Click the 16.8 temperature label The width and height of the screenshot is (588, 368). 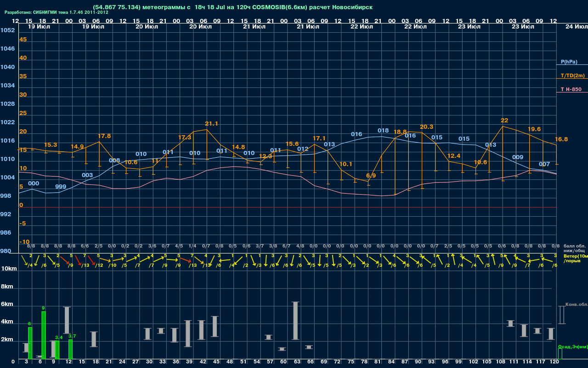[561, 139]
